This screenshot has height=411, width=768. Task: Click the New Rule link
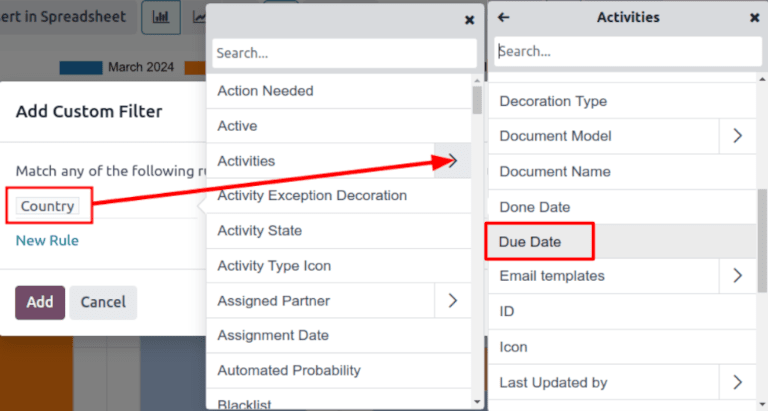(x=47, y=240)
